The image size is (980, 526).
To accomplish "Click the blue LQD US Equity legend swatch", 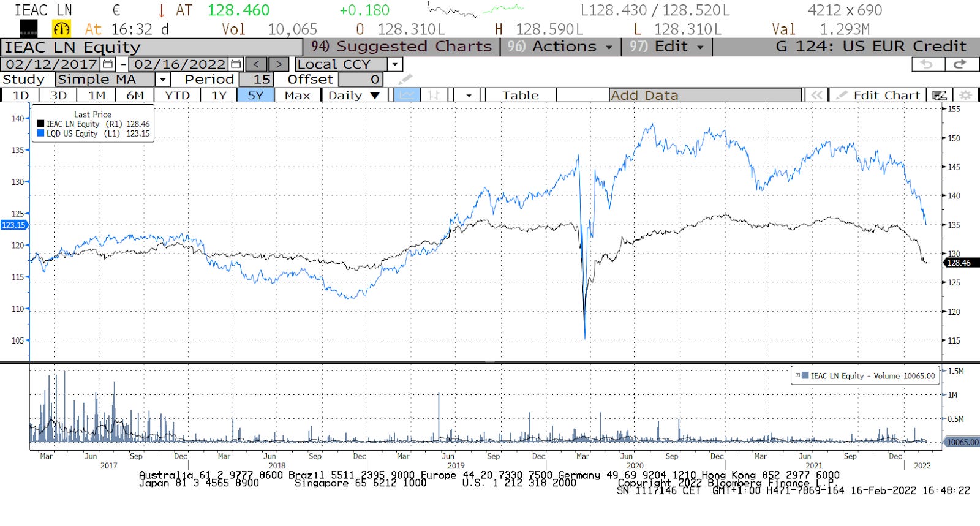I will 41,133.
